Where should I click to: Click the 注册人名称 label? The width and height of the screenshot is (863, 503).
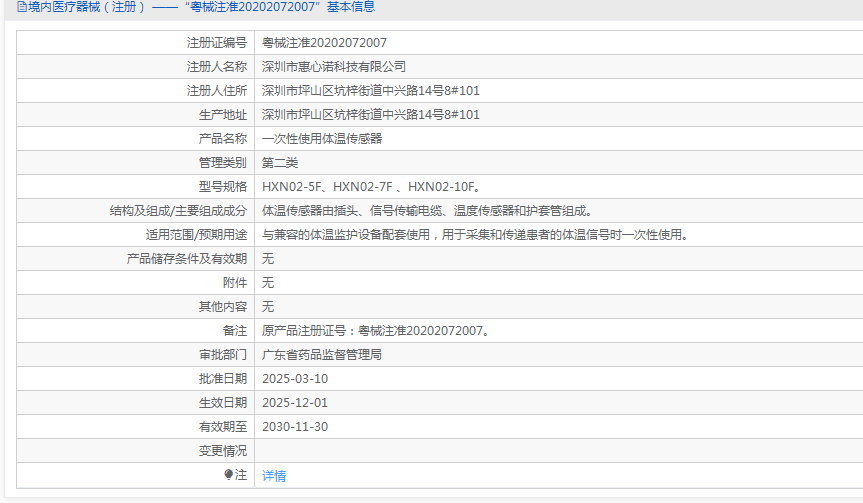(x=217, y=67)
